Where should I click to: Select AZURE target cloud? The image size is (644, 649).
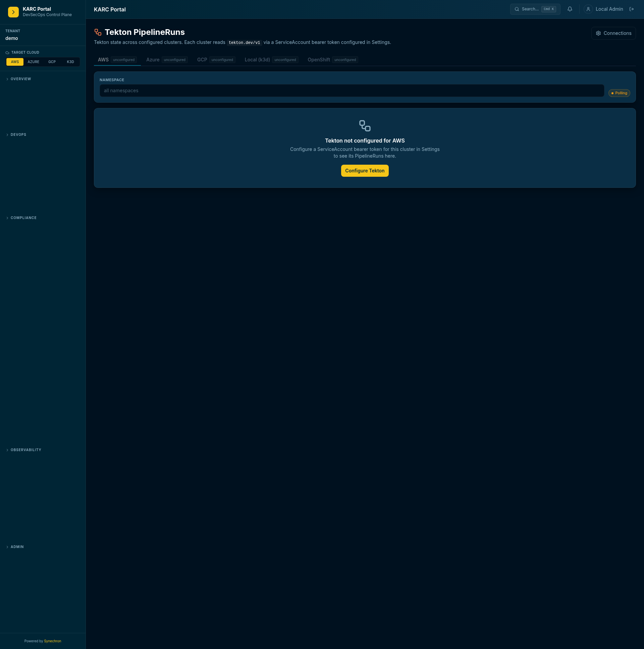click(x=33, y=62)
